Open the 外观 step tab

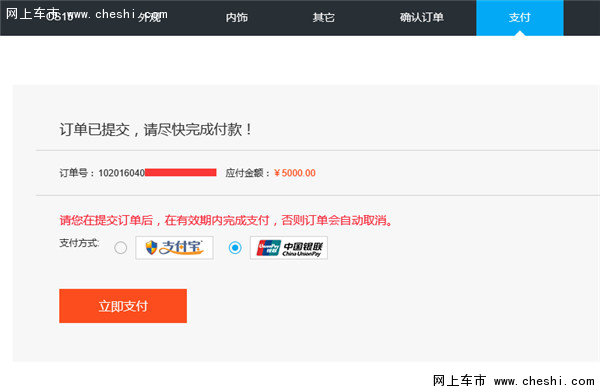coord(150,17)
